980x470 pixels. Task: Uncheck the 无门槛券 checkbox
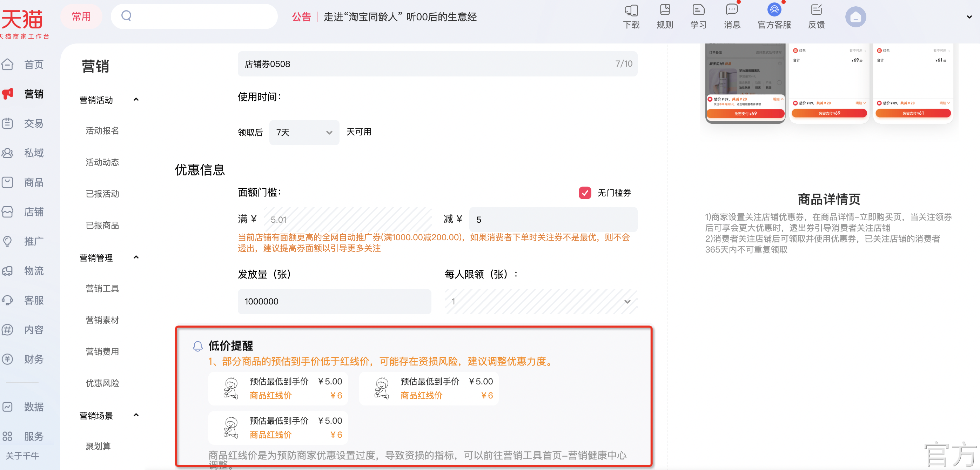point(585,193)
